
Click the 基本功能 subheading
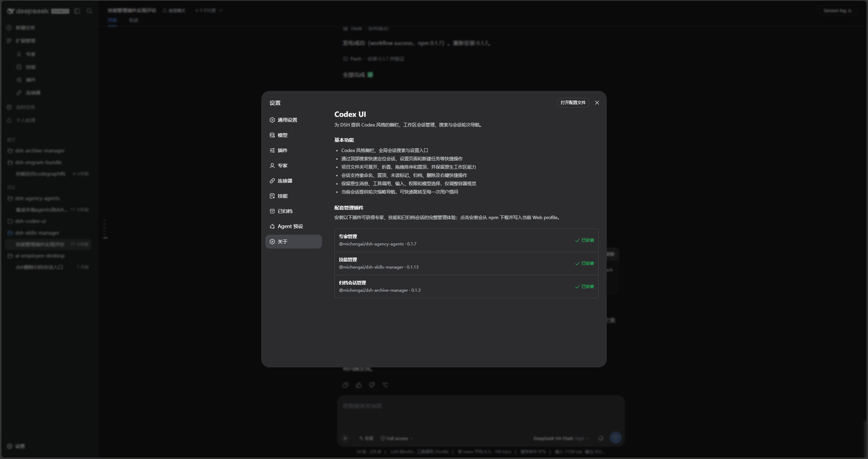coord(344,140)
